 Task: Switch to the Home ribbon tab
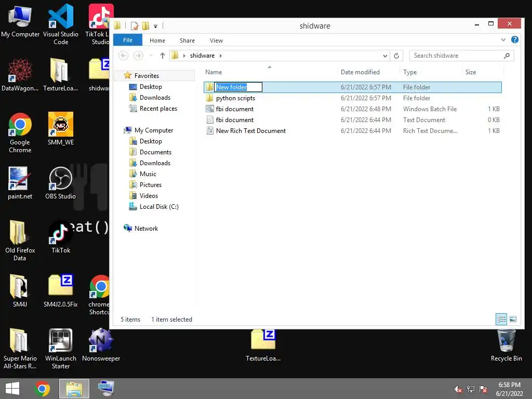click(157, 41)
